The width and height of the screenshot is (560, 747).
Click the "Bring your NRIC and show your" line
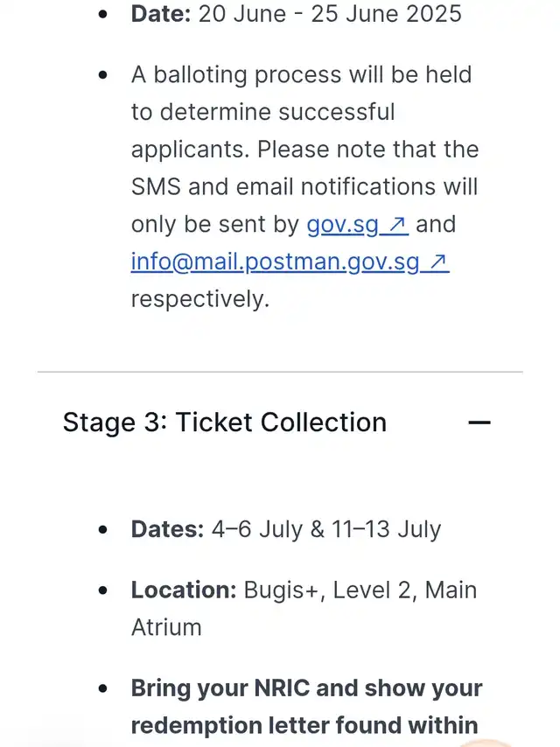pos(306,688)
